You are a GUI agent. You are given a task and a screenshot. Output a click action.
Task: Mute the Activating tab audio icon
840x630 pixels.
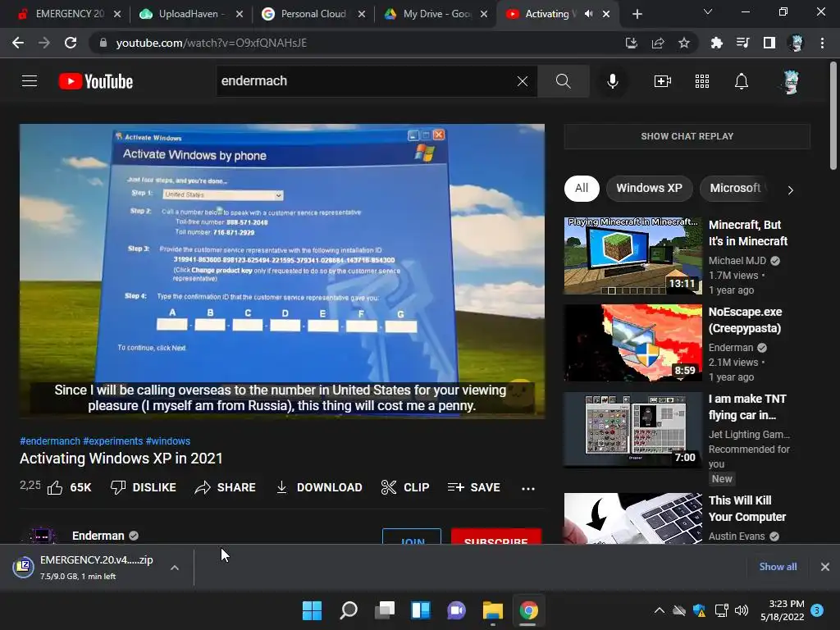pyautogui.click(x=588, y=14)
